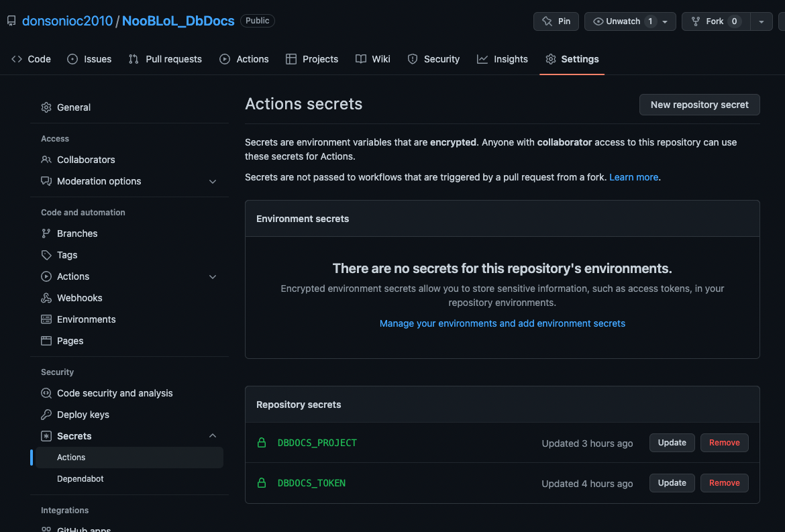The width and height of the screenshot is (785, 532).
Task: Switch to the Insights tab
Action: coord(502,59)
